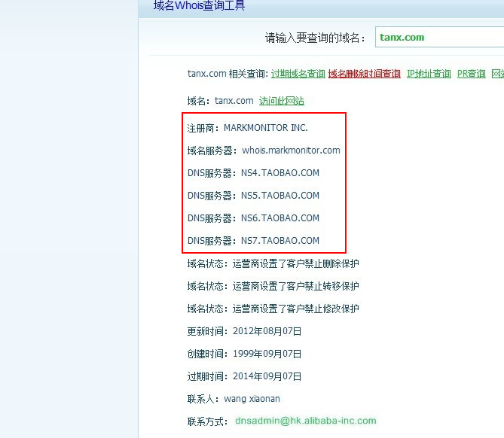Click the contact name wang xiaonan
The image size is (504, 438).
(252, 399)
